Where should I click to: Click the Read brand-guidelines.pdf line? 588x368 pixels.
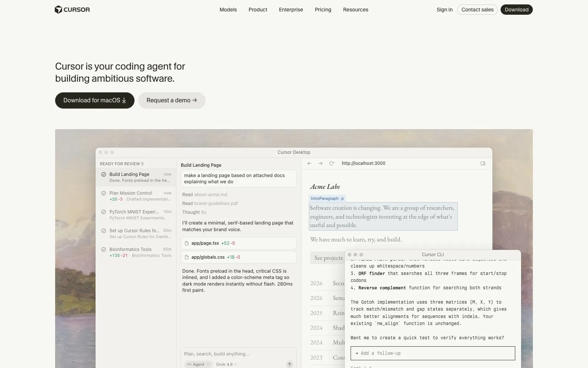pyautogui.click(x=210, y=204)
